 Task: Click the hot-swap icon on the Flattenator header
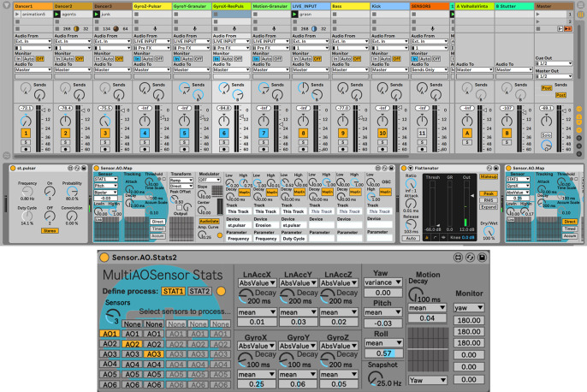(489, 168)
